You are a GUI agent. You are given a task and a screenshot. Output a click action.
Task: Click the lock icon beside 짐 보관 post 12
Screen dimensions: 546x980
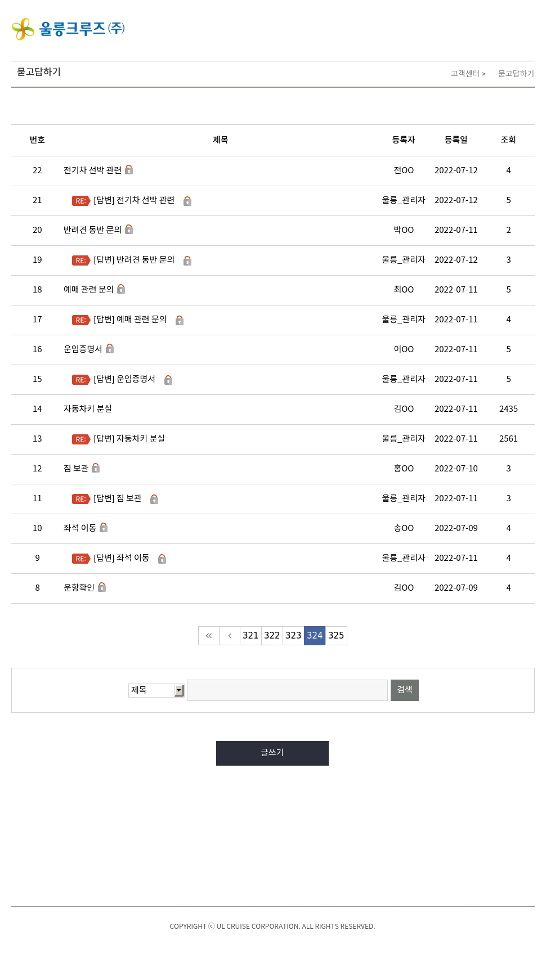[96, 468]
